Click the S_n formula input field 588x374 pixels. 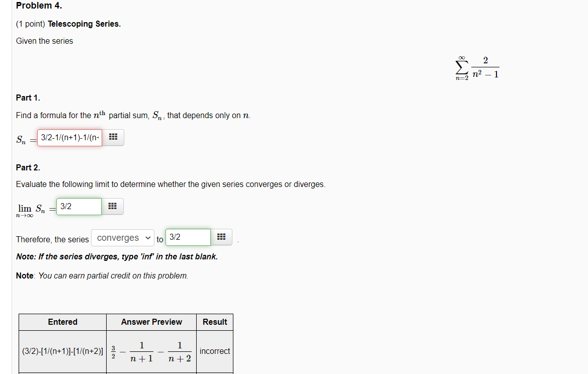click(69, 137)
